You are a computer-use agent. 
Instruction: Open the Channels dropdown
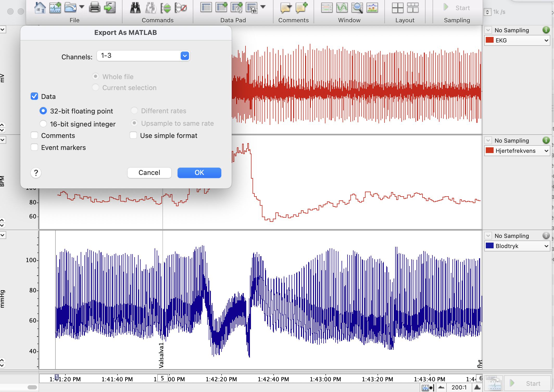click(x=185, y=56)
